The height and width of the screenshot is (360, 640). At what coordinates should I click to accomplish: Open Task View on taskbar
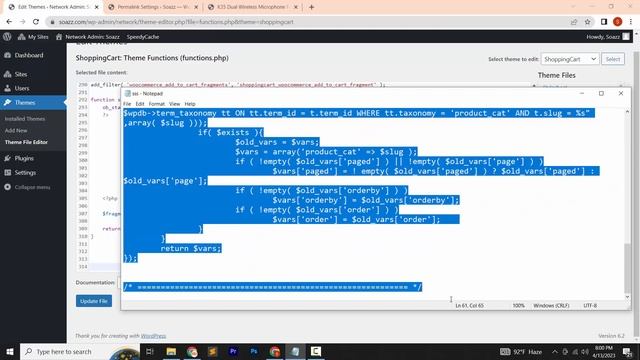point(149,351)
